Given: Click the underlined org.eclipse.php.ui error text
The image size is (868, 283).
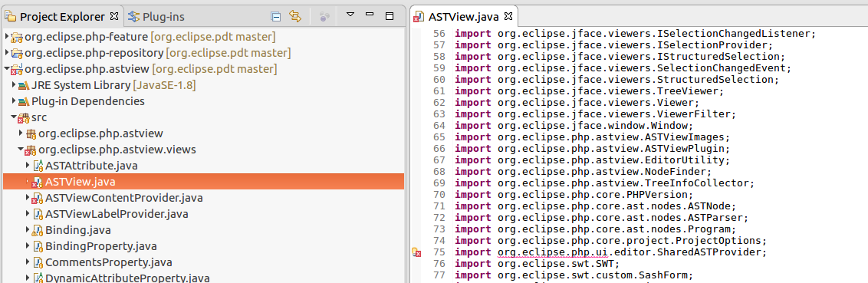Looking at the screenshot, I should [552, 252].
